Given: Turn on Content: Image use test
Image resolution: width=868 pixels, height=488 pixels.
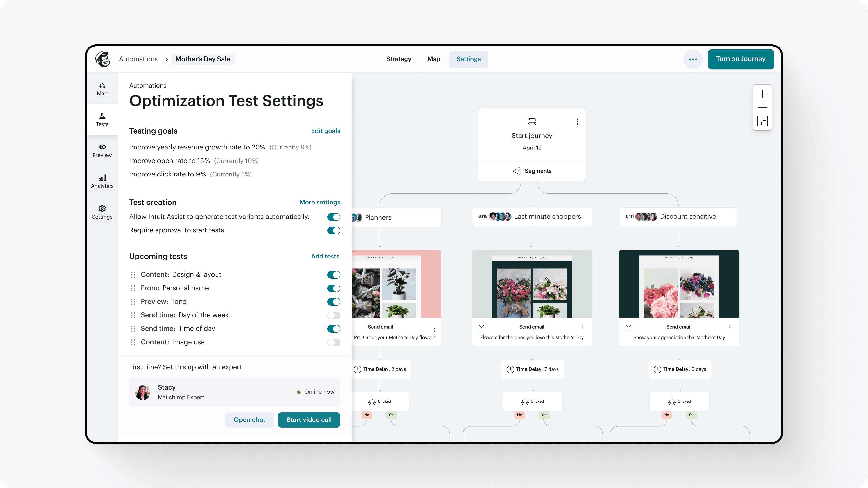Looking at the screenshot, I should [x=334, y=342].
